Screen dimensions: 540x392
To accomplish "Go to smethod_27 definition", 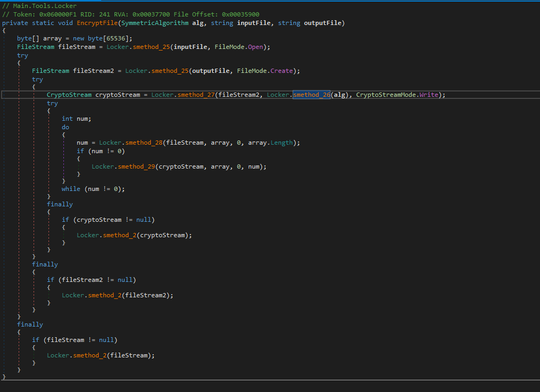I will click(196, 95).
